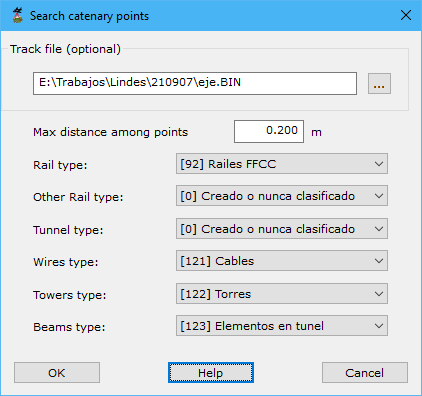
Task: Click the 'Wires type:' label
Action: coord(66,262)
